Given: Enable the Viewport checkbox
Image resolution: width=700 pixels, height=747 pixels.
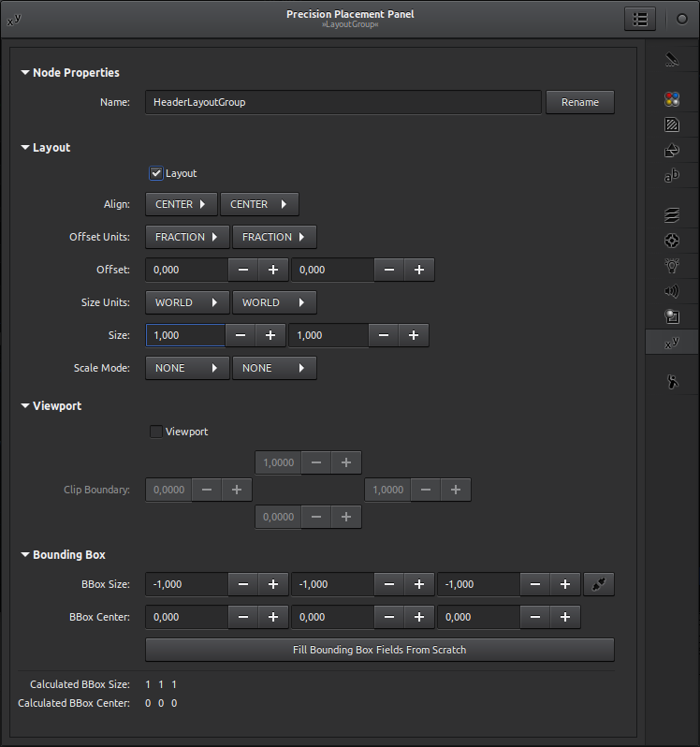Looking at the screenshot, I should [x=156, y=432].
